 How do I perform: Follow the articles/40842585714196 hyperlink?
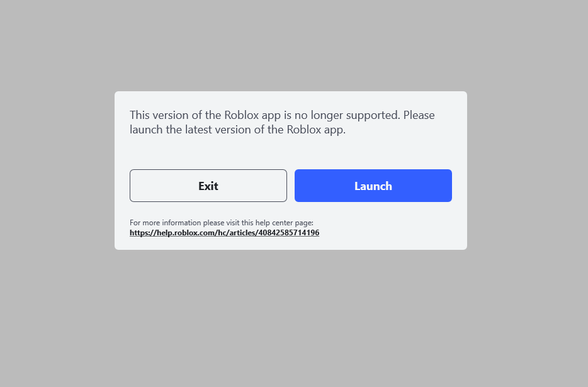pos(224,232)
